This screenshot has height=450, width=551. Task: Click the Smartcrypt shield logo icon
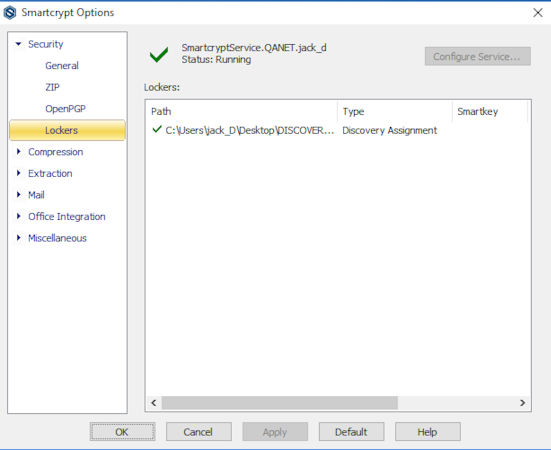pos(10,13)
